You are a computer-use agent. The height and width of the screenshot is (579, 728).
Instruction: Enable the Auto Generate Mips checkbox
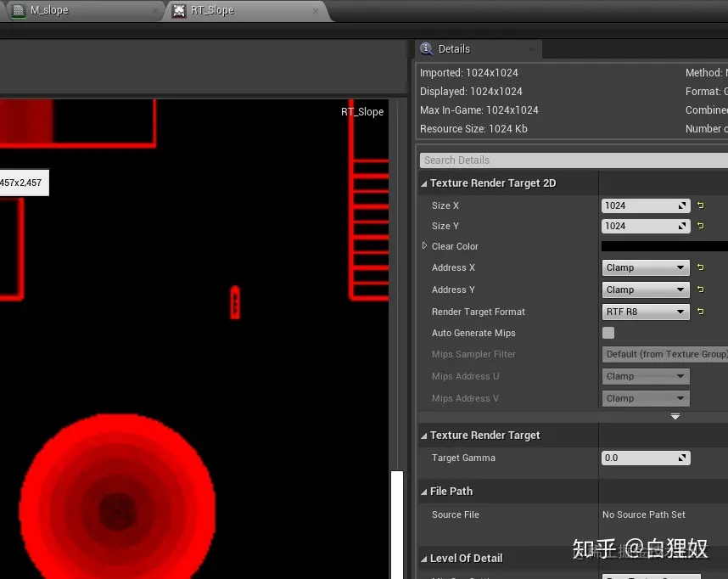click(608, 333)
